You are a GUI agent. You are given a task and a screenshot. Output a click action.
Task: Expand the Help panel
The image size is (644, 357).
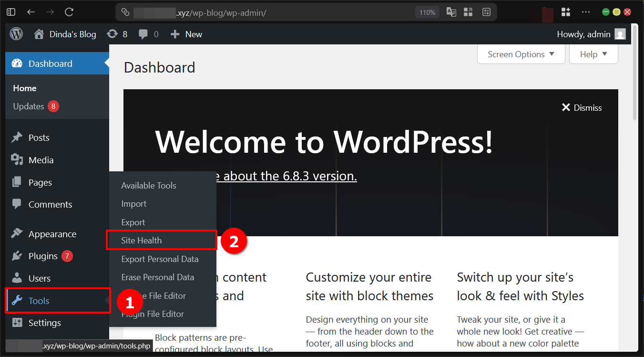tap(593, 54)
